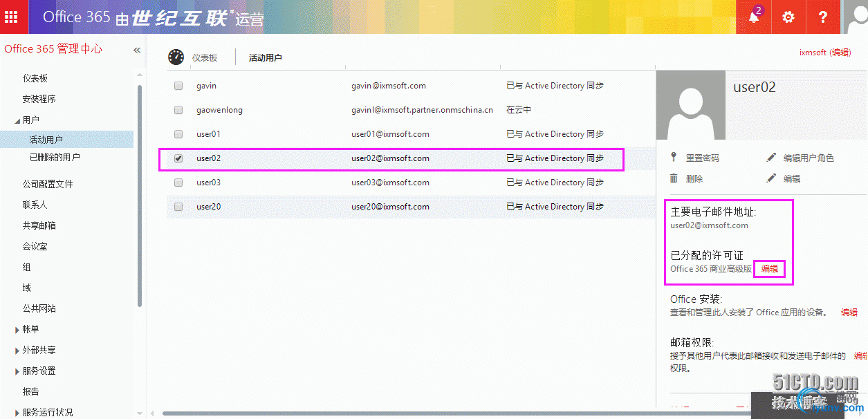
Task: Click the ixmsoft (编辑) link
Action: [825, 52]
